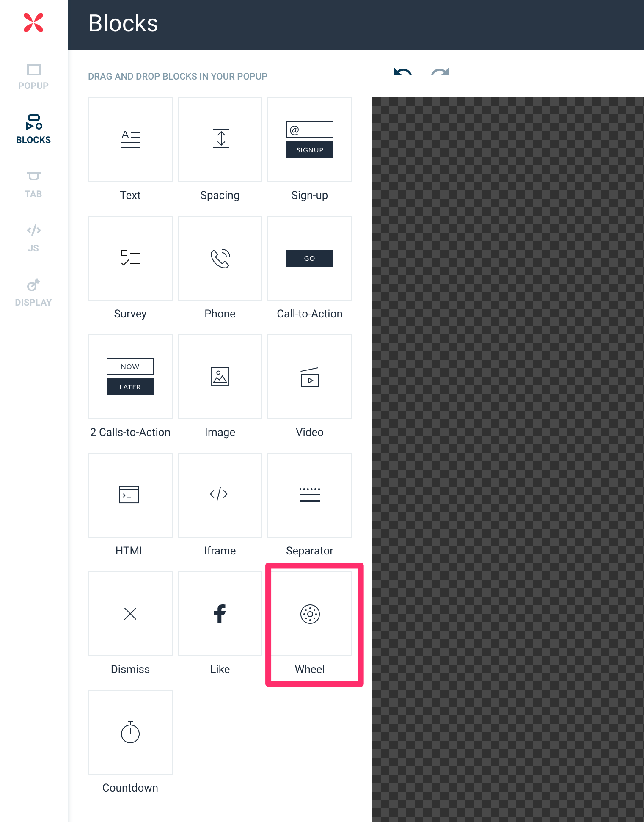Select the Survey block
The height and width of the screenshot is (822, 644).
pyautogui.click(x=130, y=258)
